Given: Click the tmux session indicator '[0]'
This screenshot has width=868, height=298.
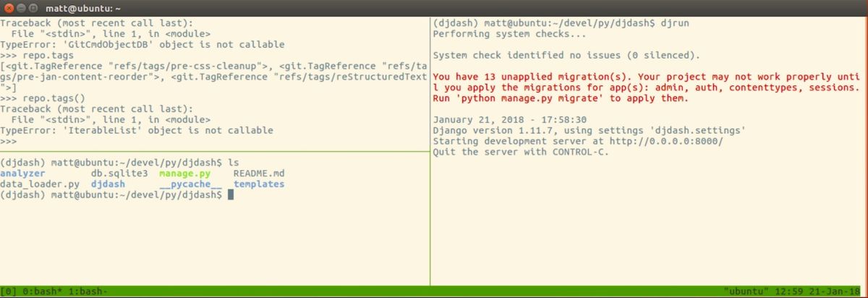Looking at the screenshot, I should click(9, 291).
